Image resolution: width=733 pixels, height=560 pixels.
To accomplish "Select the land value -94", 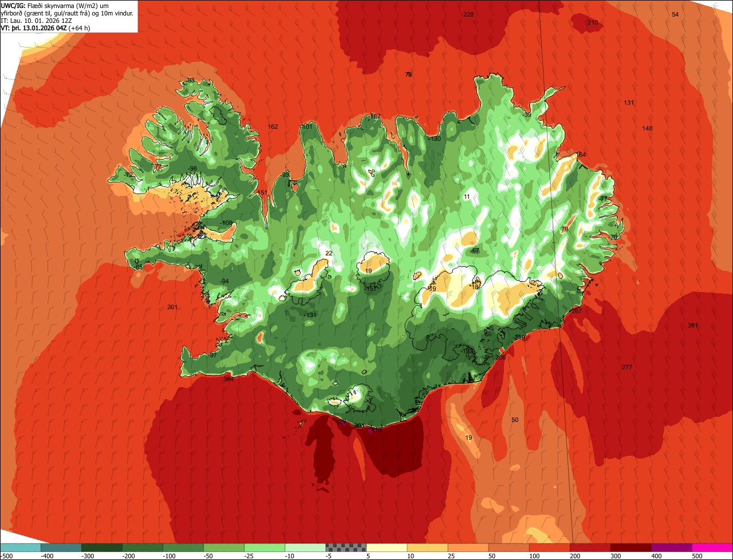I will click(224, 281).
